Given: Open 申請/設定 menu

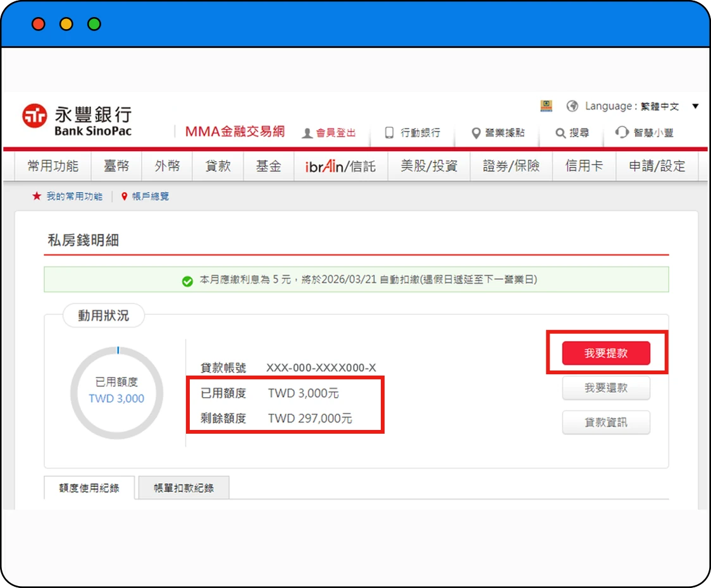Looking at the screenshot, I should (657, 166).
